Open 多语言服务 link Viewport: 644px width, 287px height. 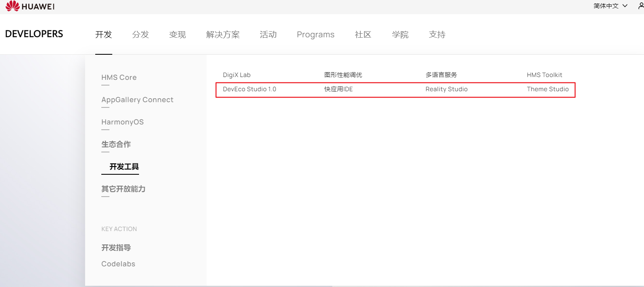pyautogui.click(x=441, y=75)
